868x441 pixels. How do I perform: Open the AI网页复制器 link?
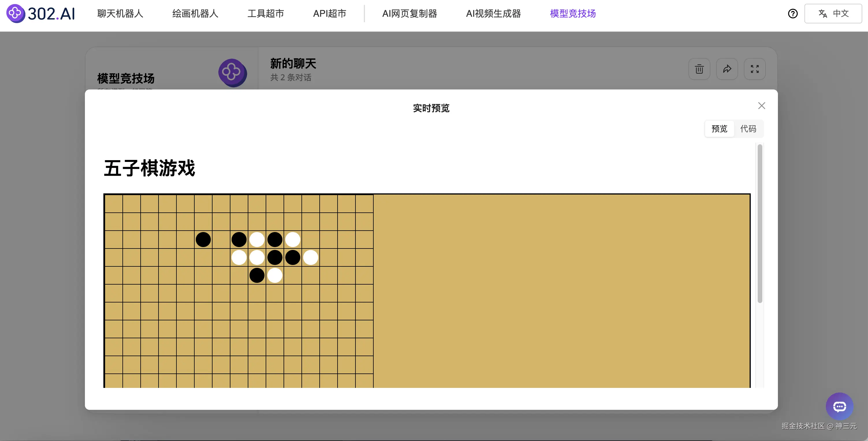409,14
